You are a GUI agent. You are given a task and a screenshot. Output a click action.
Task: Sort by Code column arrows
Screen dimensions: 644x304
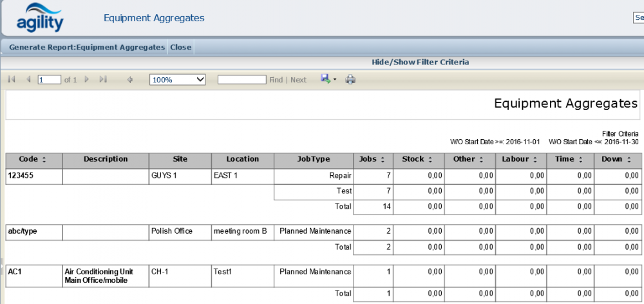pyautogui.click(x=44, y=159)
